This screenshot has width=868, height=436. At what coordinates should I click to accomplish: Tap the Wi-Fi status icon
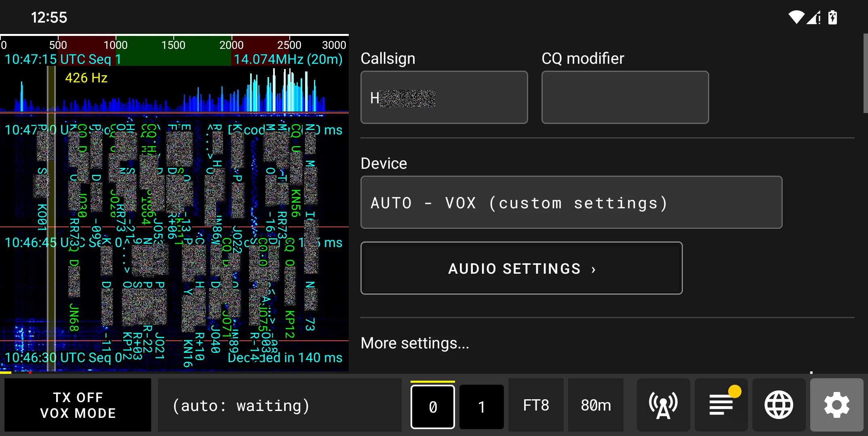[x=796, y=17]
